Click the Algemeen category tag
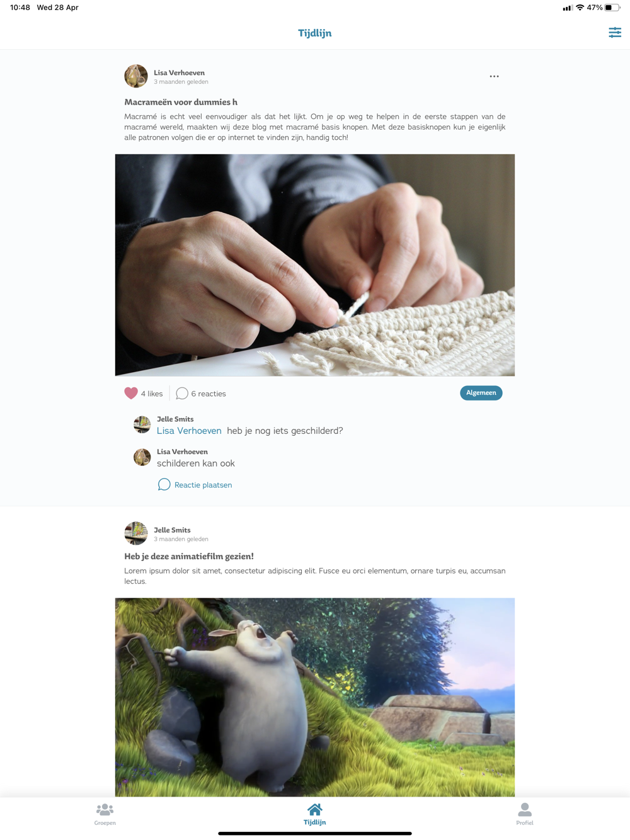Image resolution: width=630 pixels, height=840 pixels. point(481,393)
